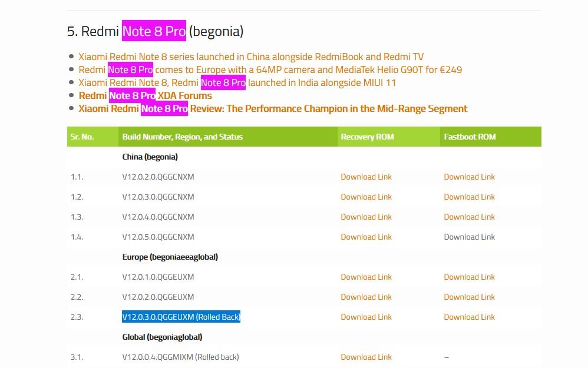The width and height of the screenshot is (588, 368).
Task: Click serial number 1.1.
Action: point(77,177)
